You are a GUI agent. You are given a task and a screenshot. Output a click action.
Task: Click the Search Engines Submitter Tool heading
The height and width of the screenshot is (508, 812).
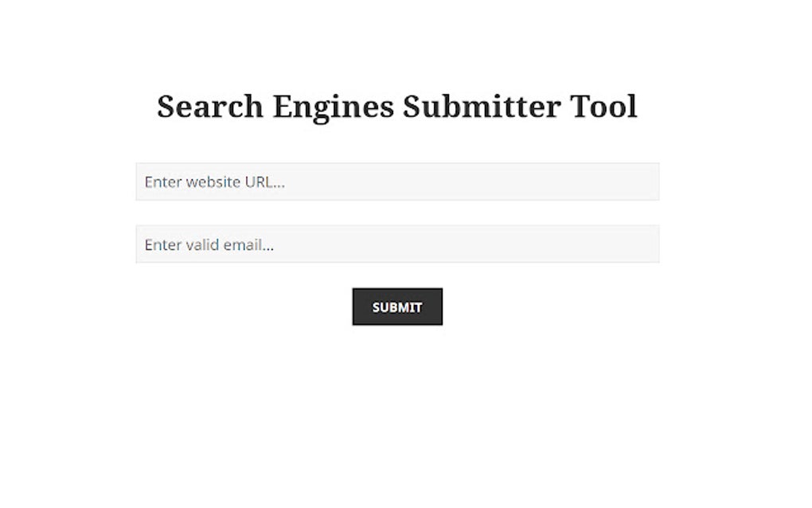tap(397, 106)
